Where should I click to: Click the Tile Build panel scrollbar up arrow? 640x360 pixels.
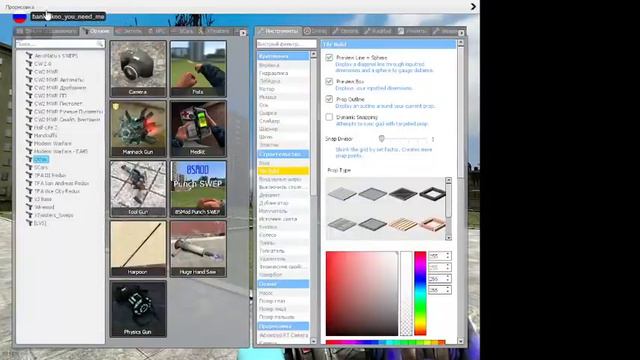click(461, 42)
